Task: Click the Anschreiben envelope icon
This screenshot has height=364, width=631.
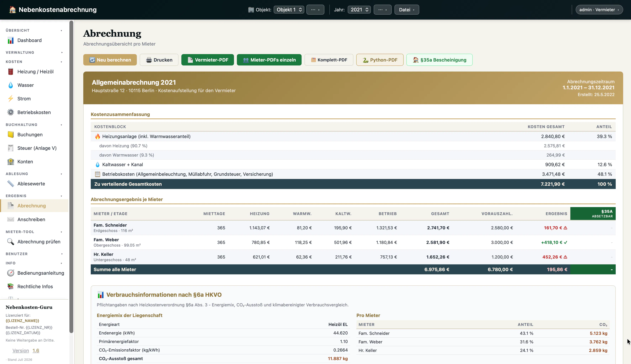Action: [10, 220]
